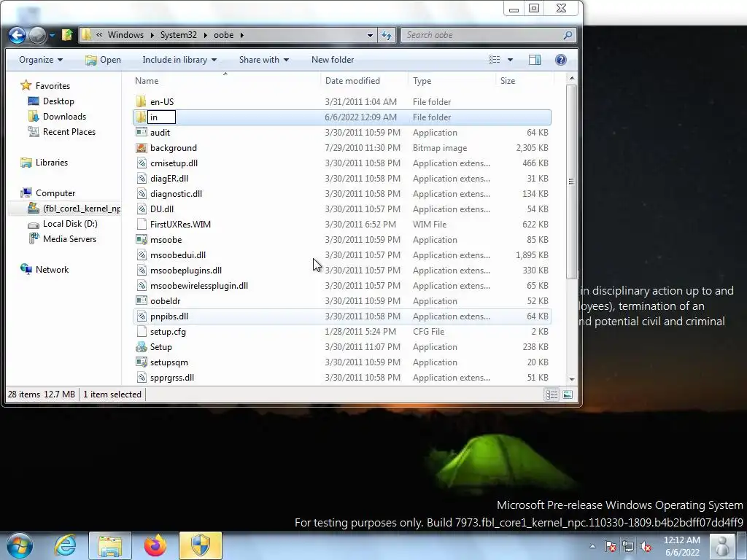Select the oobeldr application icon
This screenshot has width=747, height=560.
(141, 300)
